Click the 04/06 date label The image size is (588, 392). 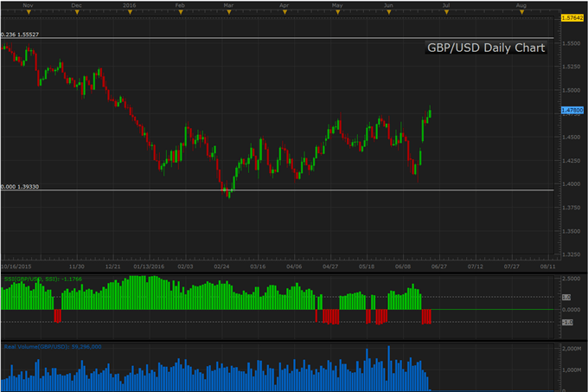tap(294, 267)
